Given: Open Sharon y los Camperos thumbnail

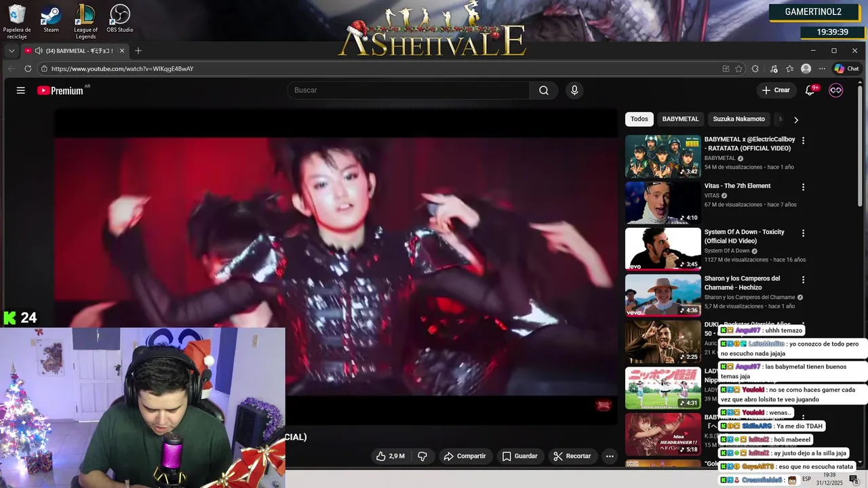Looking at the screenshot, I should click(x=663, y=295).
